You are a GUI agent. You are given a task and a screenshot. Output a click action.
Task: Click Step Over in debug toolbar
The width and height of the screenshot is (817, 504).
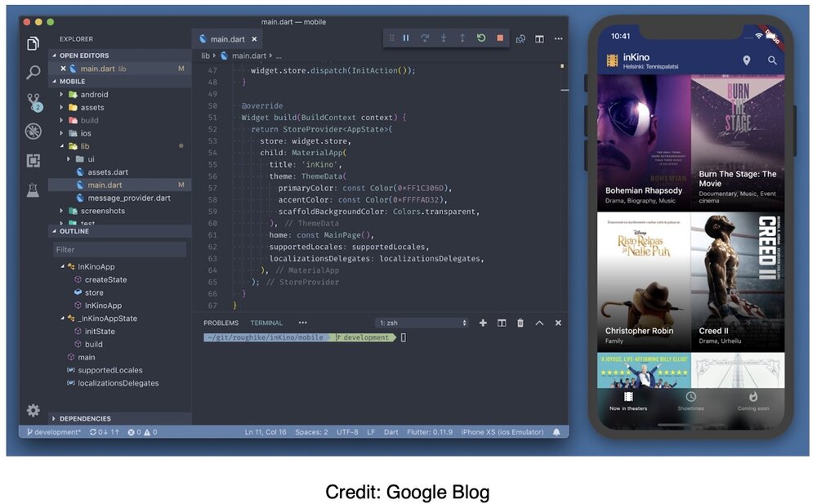pos(425,38)
